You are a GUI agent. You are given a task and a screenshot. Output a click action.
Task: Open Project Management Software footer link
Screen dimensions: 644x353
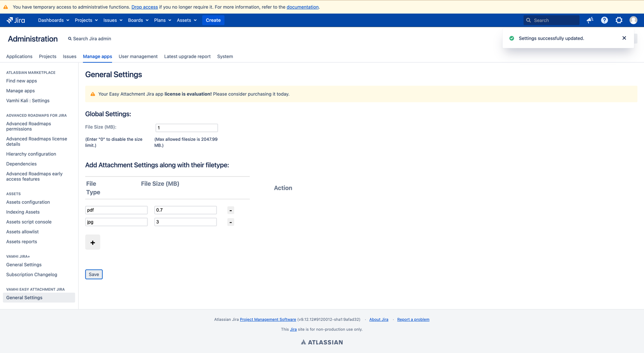pos(268,320)
